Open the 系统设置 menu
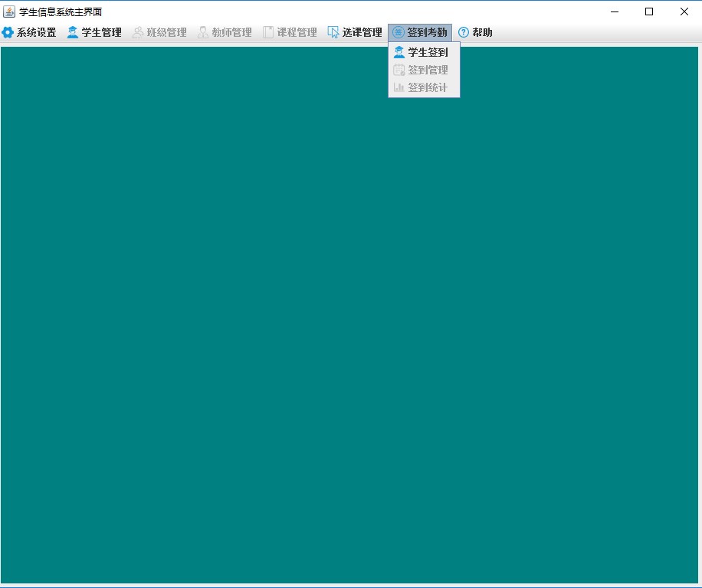This screenshot has width=702, height=588. (x=29, y=32)
